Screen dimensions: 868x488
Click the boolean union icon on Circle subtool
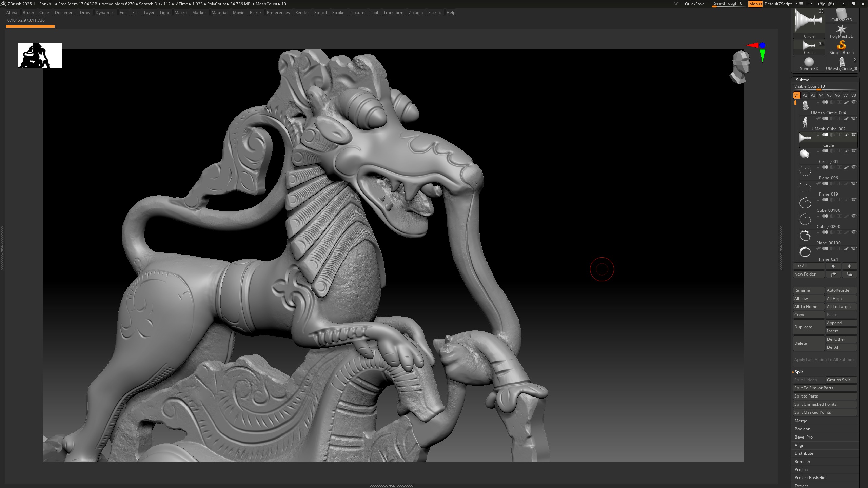point(825,135)
